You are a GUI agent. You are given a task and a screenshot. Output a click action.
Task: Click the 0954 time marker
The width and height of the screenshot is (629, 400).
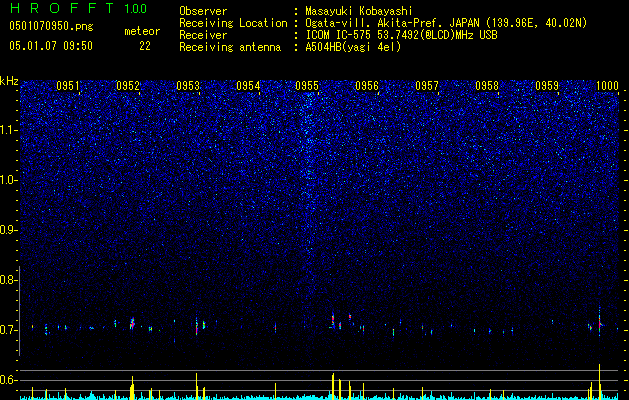point(248,86)
